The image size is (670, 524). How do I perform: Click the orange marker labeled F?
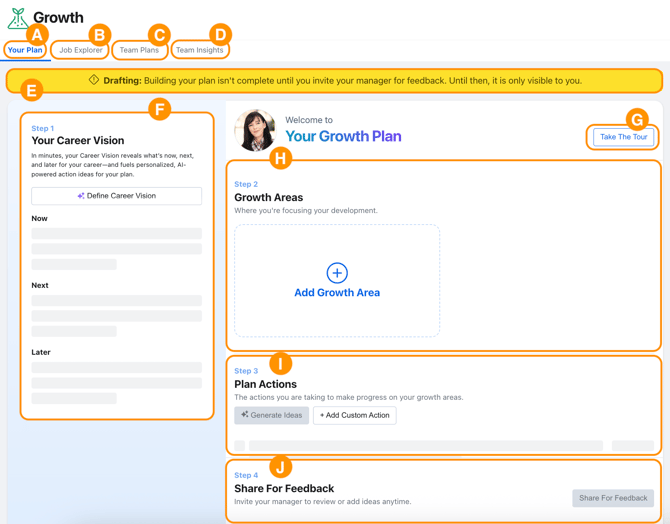(x=159, y=109)
